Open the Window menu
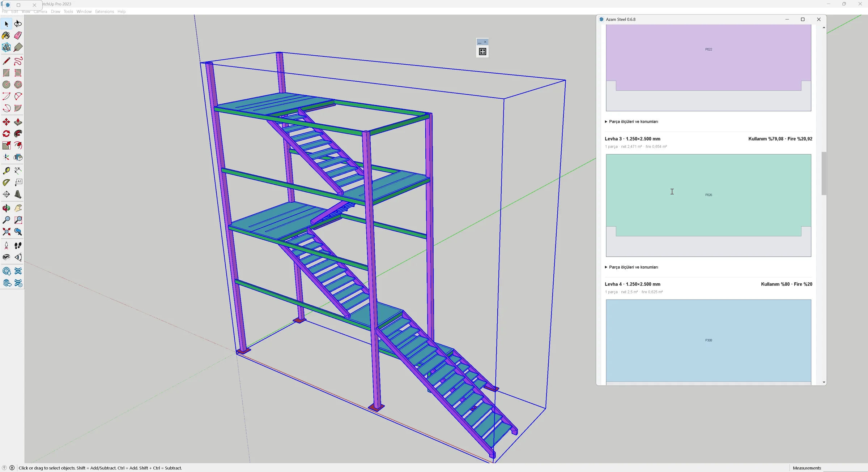This screenshot has width=868, height=472. 84,12
